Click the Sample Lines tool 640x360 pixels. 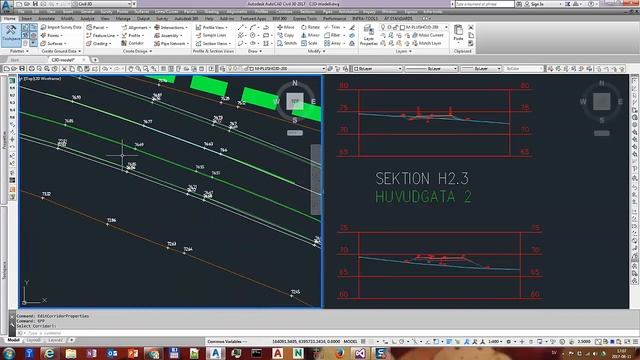[211, 36]
